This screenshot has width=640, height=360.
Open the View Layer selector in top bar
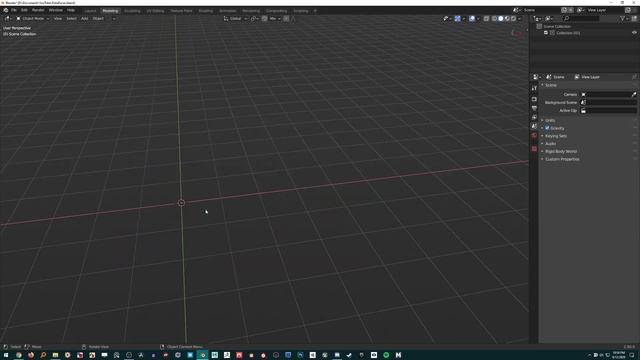[580, 10]
